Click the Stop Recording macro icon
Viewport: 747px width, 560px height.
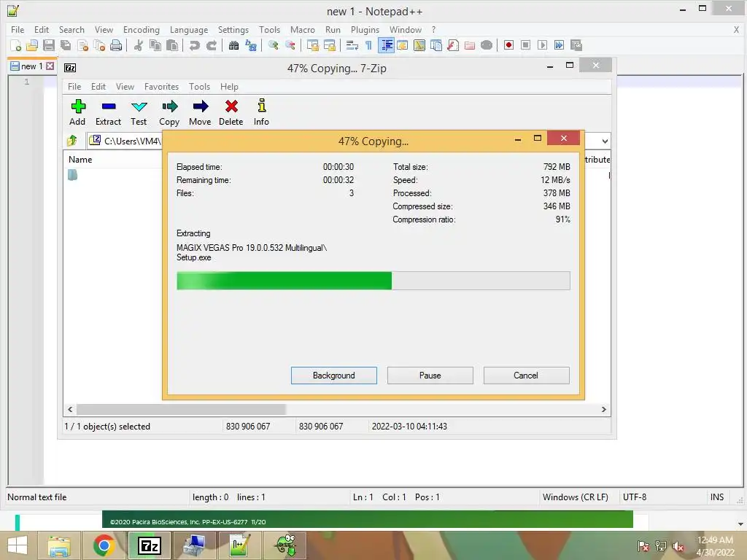click(x=525, y=45)
